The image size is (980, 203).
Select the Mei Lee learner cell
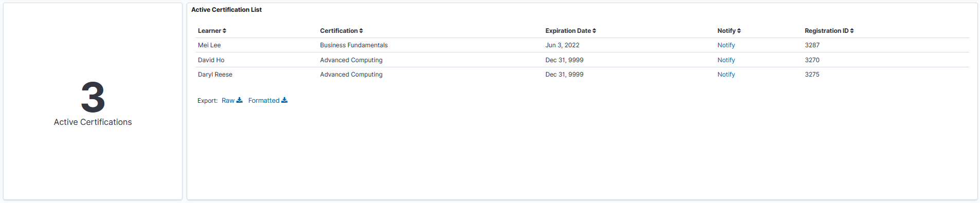click(x=209, y=45)
